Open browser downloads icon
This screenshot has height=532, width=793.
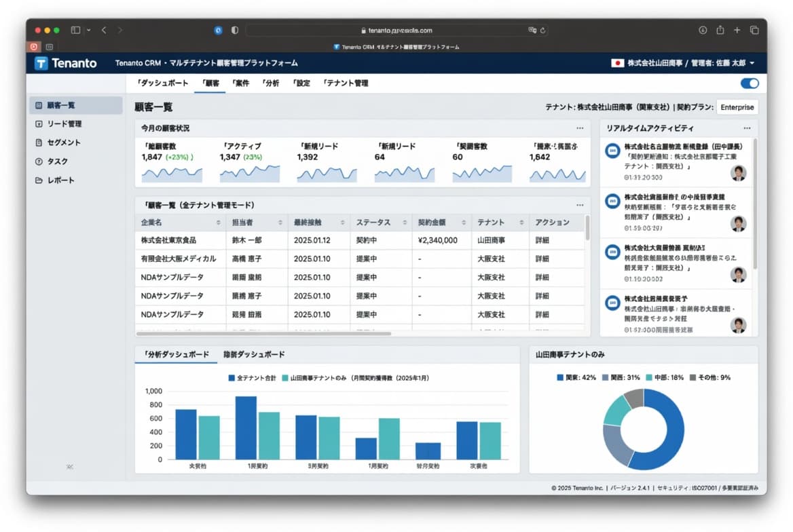(703, 31)
